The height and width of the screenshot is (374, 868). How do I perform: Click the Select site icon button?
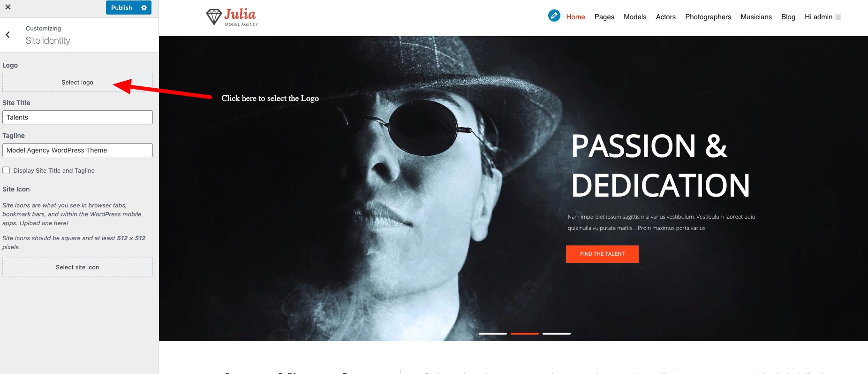77,267
